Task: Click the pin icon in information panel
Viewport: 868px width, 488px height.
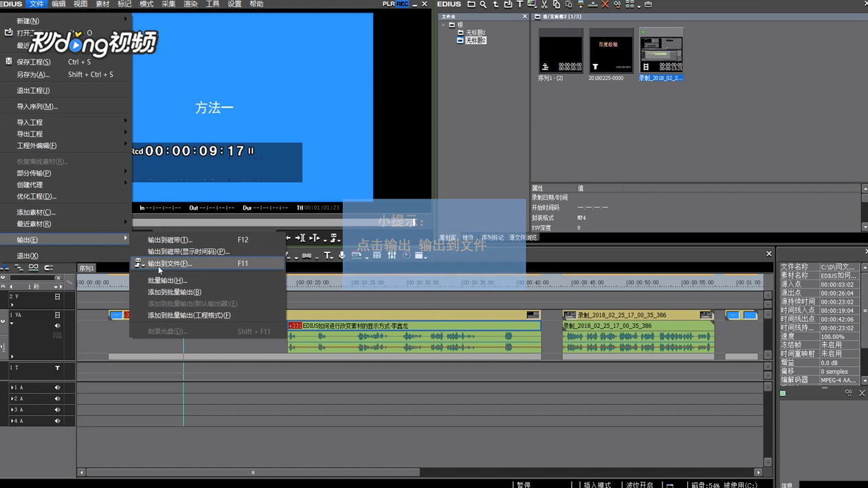Action: coord(848,393)
